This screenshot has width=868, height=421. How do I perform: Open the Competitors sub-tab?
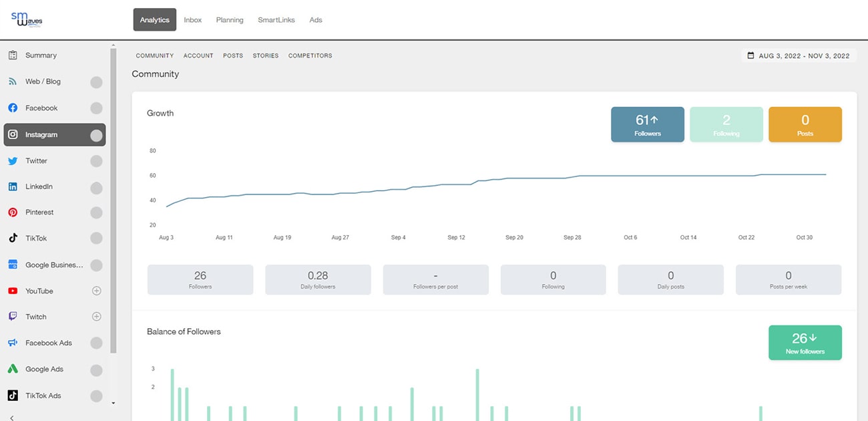point(310,55)
